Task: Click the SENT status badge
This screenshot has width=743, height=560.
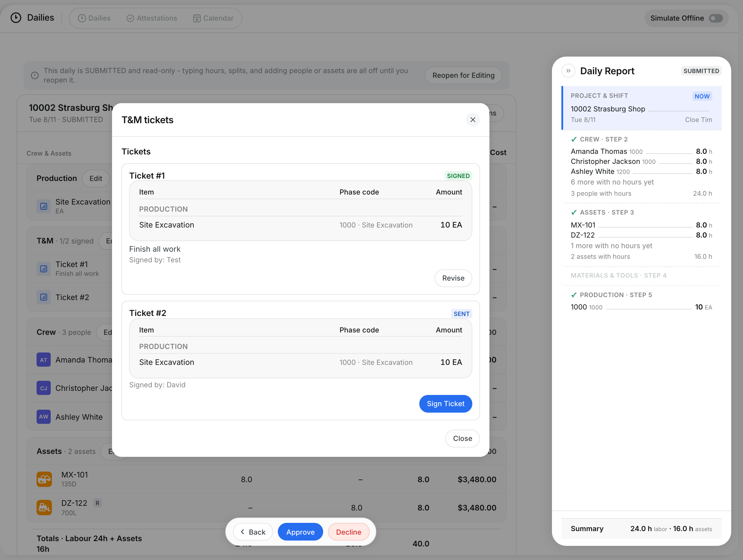Action: 461,314
